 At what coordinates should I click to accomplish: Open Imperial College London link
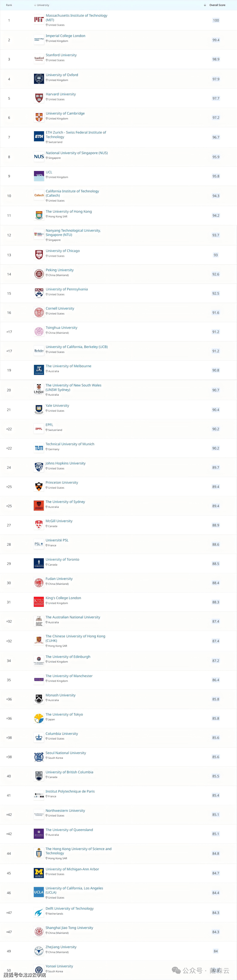pyautogui.click(x=65, y=36)
